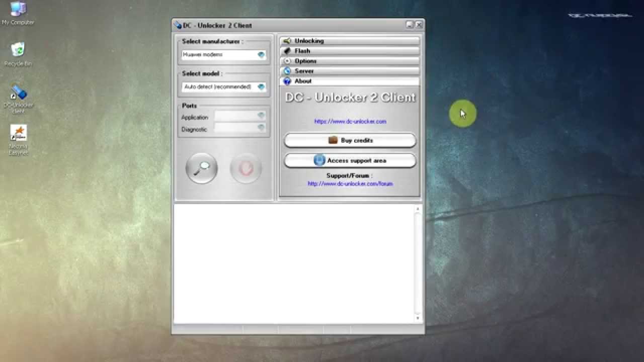Click the Recycle Bin desktop icon
644x362 pixels.
pos(18,54)
